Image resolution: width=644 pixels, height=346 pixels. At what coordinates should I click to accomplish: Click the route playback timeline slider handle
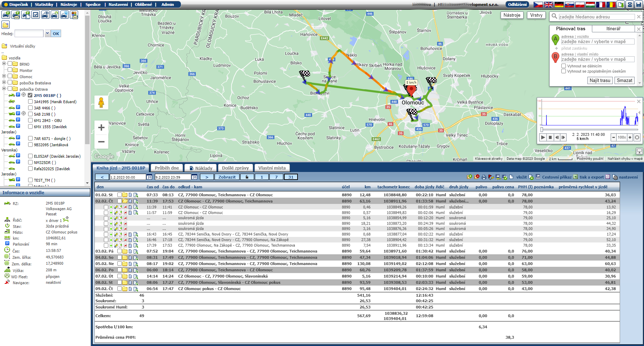click(542, 130)
